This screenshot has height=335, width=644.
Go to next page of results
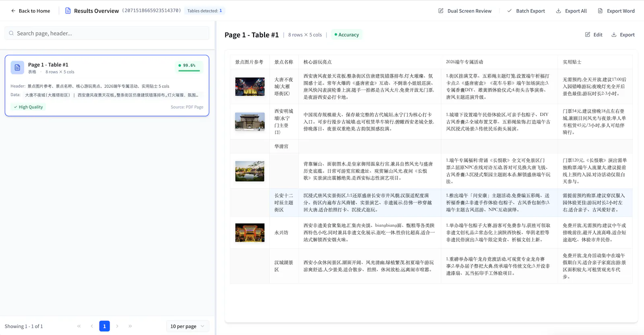point(117,326)
